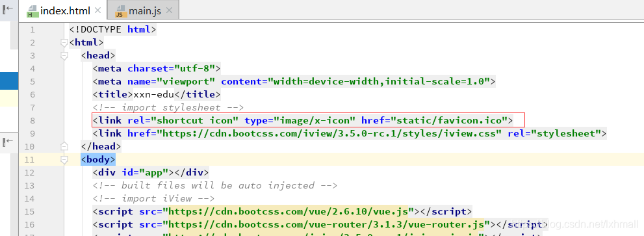The height and width of the screenshot is (236, 644).
Task: Click the div id="app" line
Action: (x=151, y=172)
